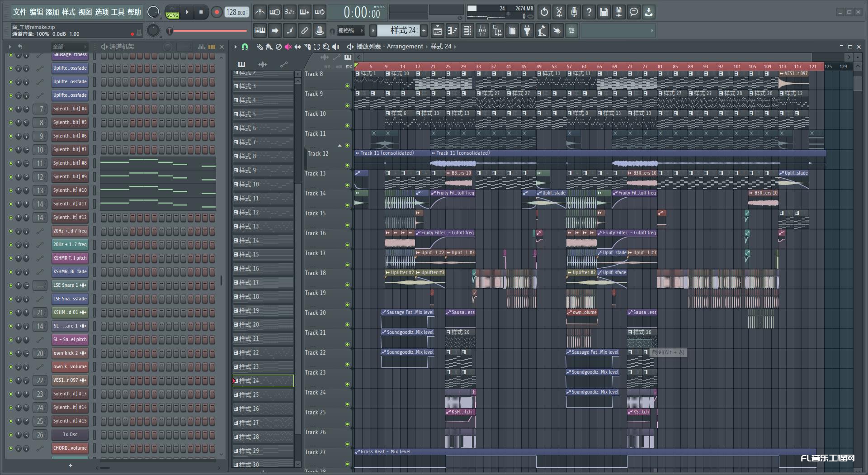Screen dimensions: 868x475
Task: Open the 文件 menu
Action: coord(20,12)
